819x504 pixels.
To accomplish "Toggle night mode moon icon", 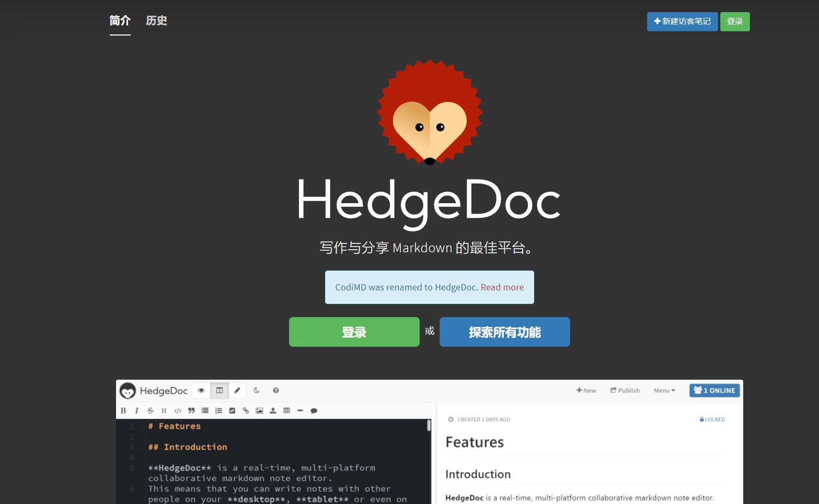I will tap(257, 391).
